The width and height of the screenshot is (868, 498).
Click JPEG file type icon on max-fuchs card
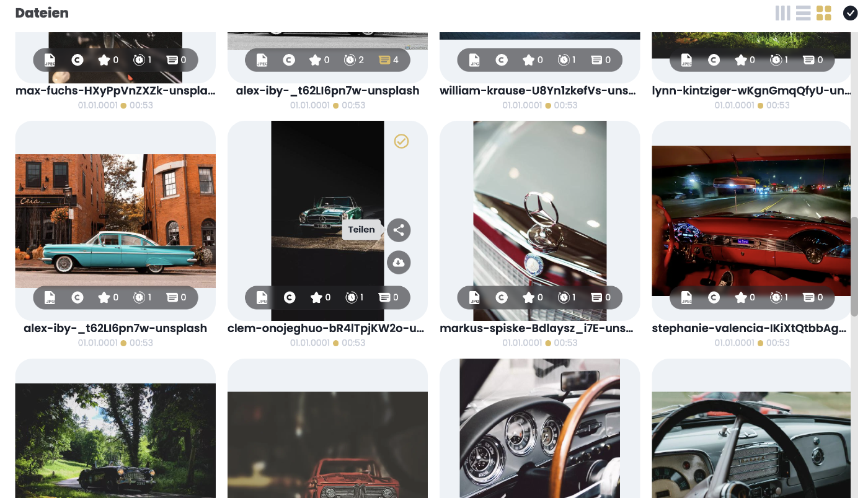pyautogui.click(x=50, y=60)
